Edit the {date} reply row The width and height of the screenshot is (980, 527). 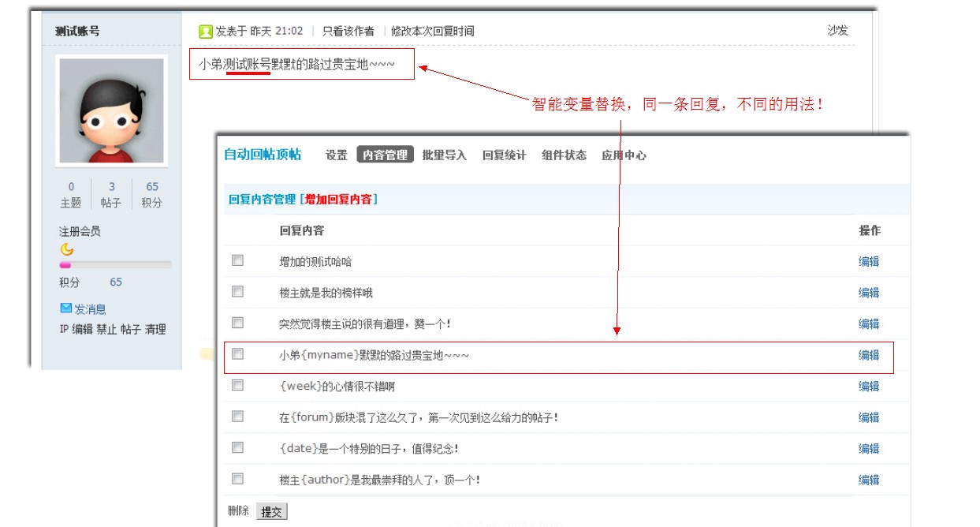[x=869, y=448]
